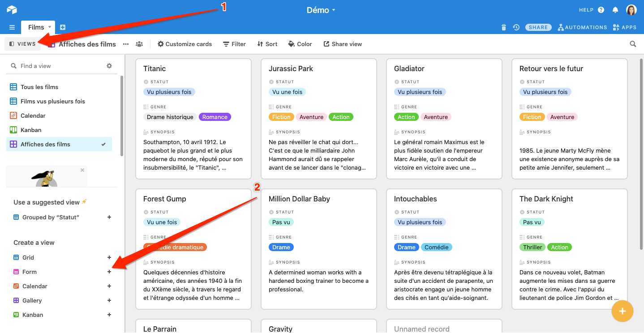
Task: Select the Calendar view in list
Action: [x=59, y=115]
